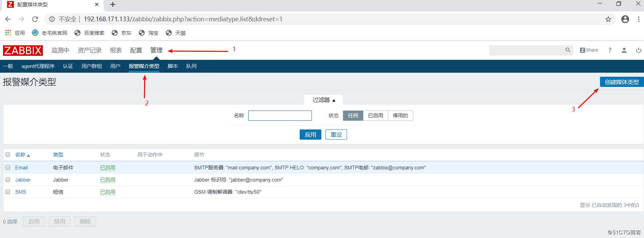Go back with the browser back arrow
This screenshot has width=644, height=238.
[x=8, y=19]
